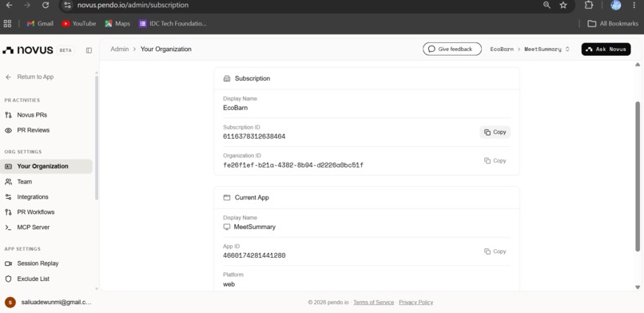
Task: Open the All Bookmarks folder
Action: coord(613,24)
